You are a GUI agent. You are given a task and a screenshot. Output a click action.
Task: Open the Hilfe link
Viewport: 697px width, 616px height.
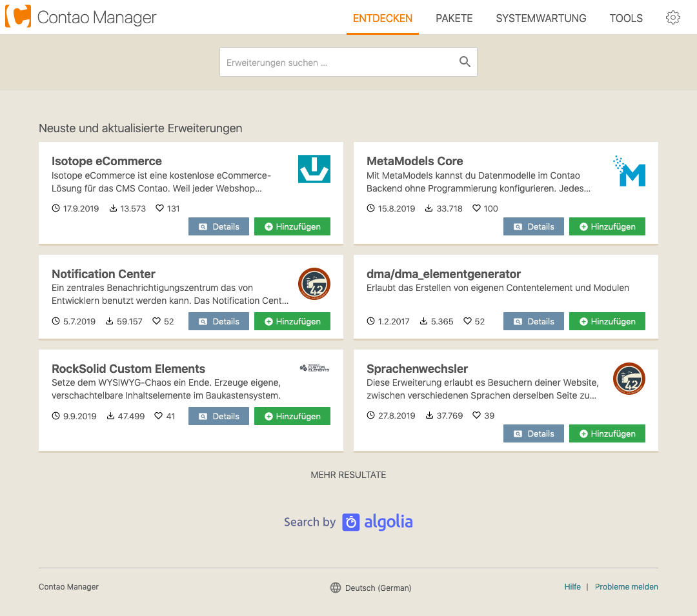click(x=572, y=587)
